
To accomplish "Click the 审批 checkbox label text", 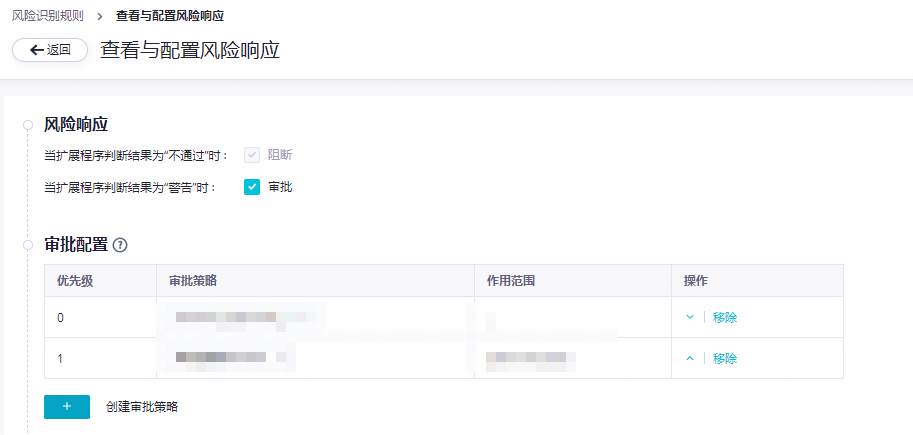I will (x=280, y=187).
